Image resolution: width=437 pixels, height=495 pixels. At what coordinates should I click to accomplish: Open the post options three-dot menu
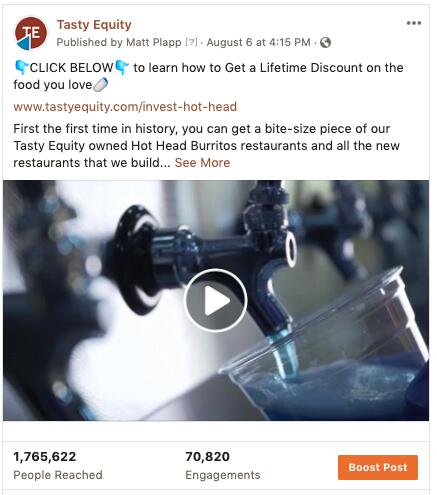414,23
